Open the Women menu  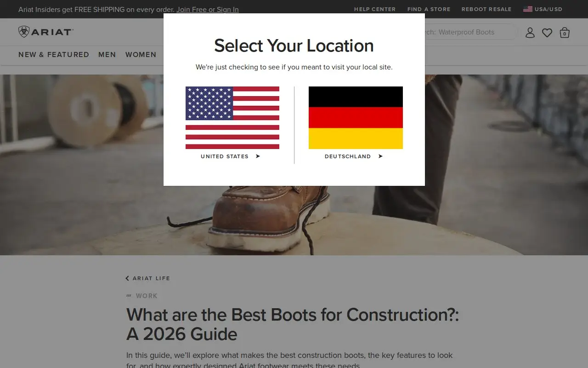(x=141, y=54)
